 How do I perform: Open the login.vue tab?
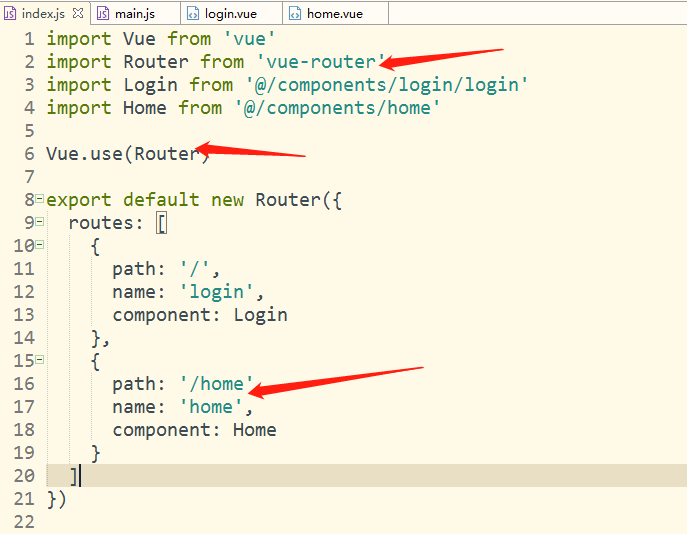tap(231, 14)
